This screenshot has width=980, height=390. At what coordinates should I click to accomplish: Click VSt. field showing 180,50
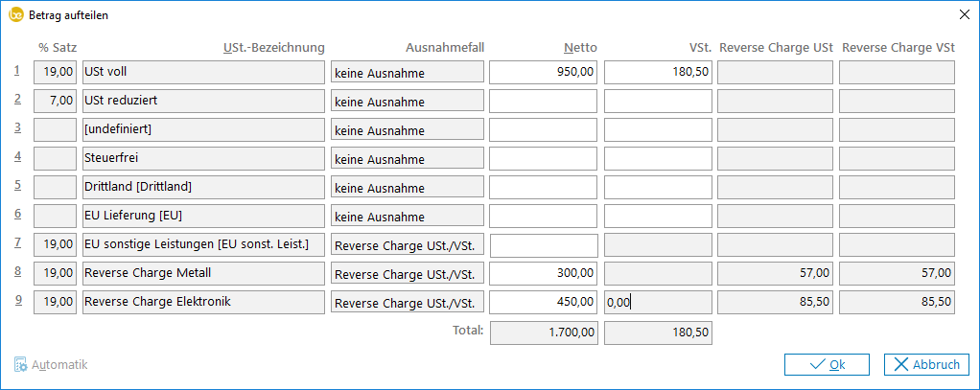pos(658,71)
